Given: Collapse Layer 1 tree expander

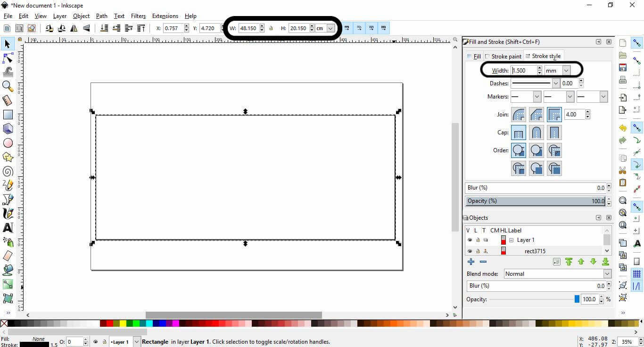Looking at the screenshot, I should [511, 240].
